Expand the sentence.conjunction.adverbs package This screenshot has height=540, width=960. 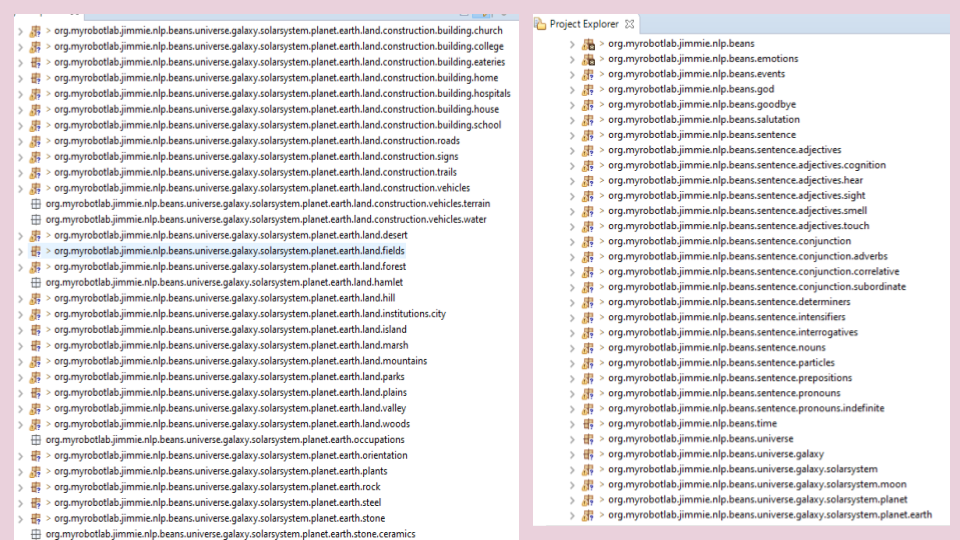click(x=572, y=257)
